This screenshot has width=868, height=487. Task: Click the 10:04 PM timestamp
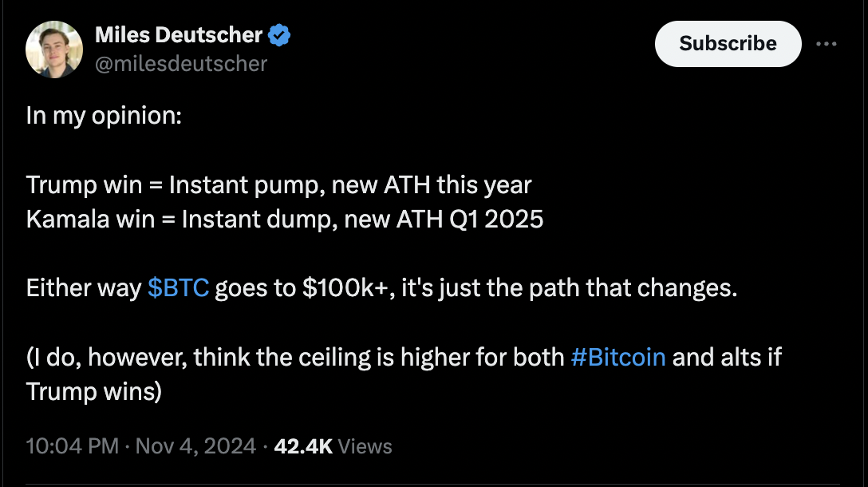(x=73, y=445)
